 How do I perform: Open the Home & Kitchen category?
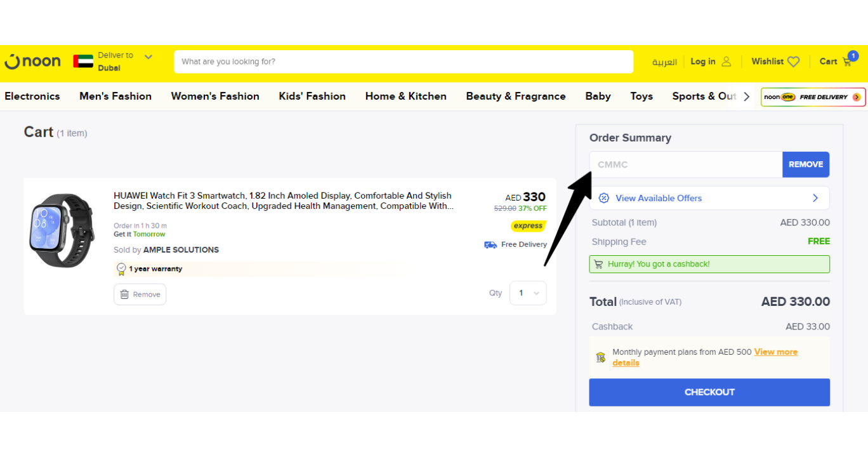point(406,96)
